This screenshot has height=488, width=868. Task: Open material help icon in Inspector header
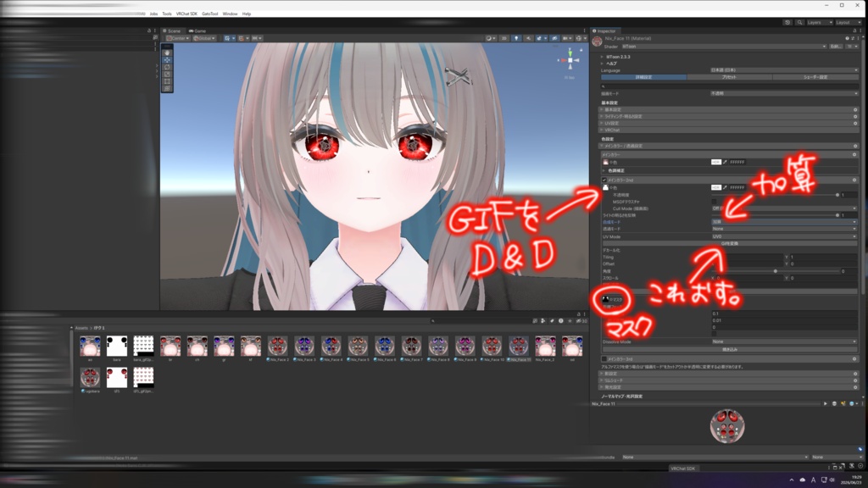[x=848, y=38]
